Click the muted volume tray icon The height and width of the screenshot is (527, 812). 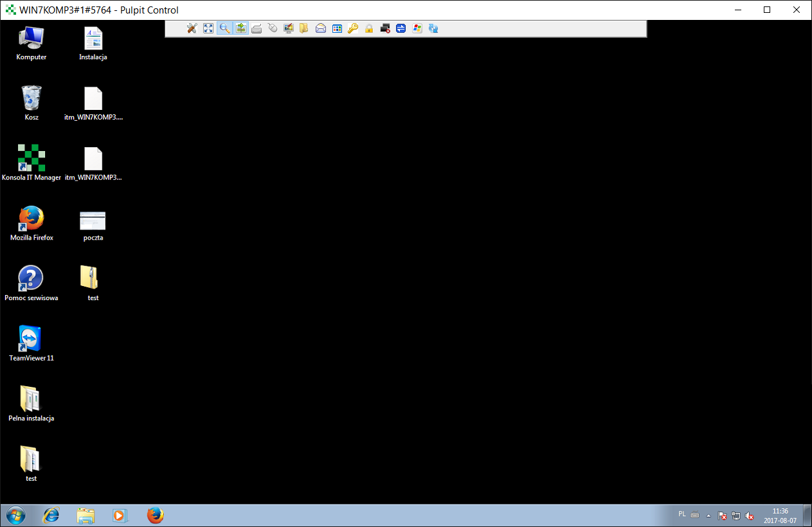tap(750, 515)
